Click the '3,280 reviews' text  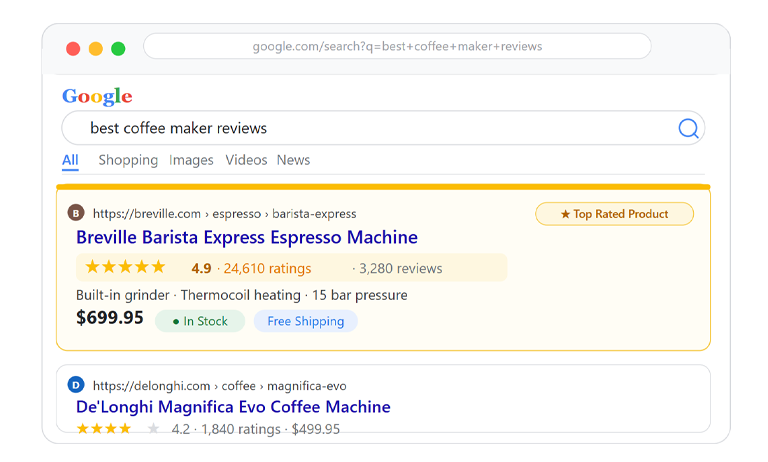[401, 268]
